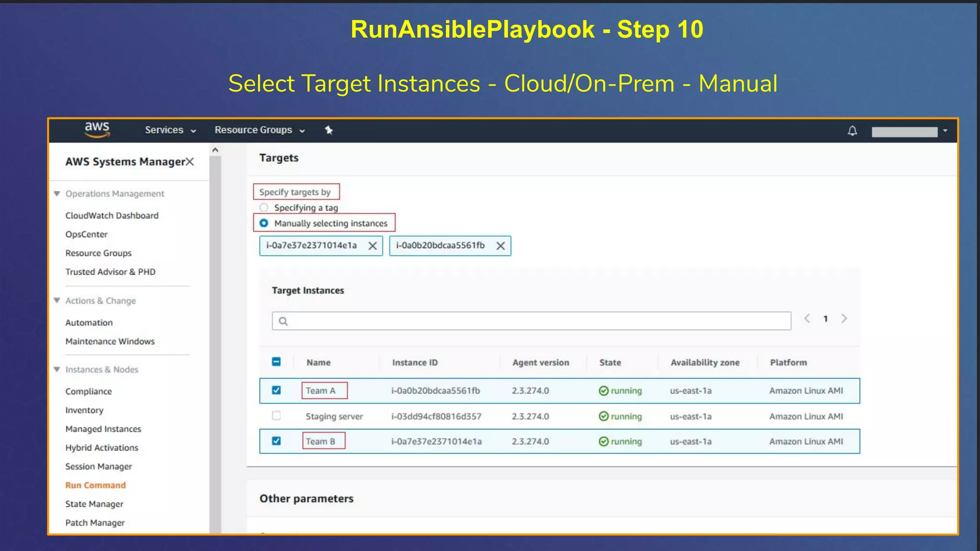Open CloudWatch Dashboard in sidebar

112,216
